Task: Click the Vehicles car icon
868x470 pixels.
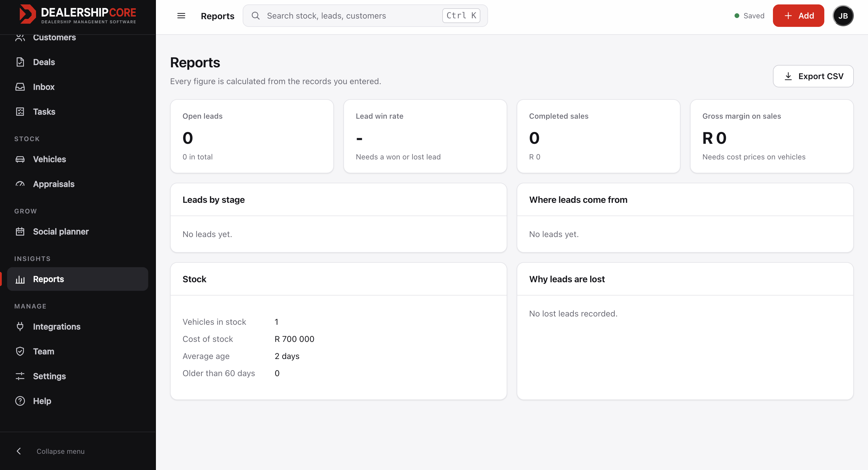Action: click(x=20, y=159)
